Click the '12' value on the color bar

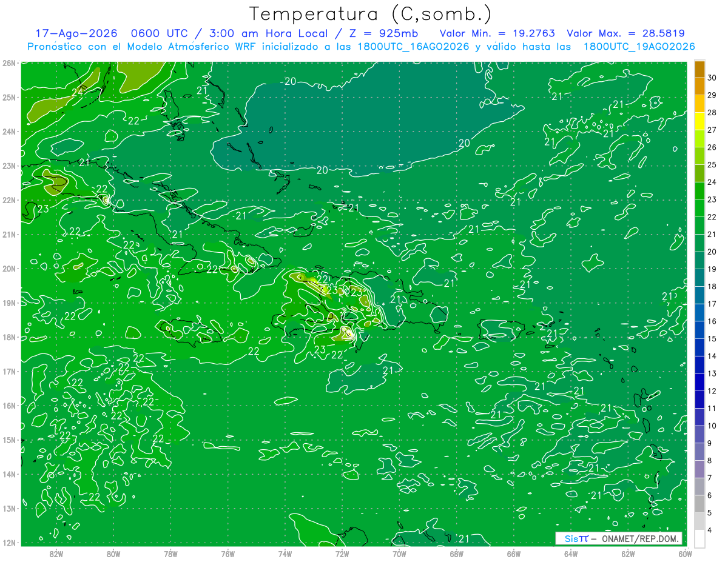[712, 391]
